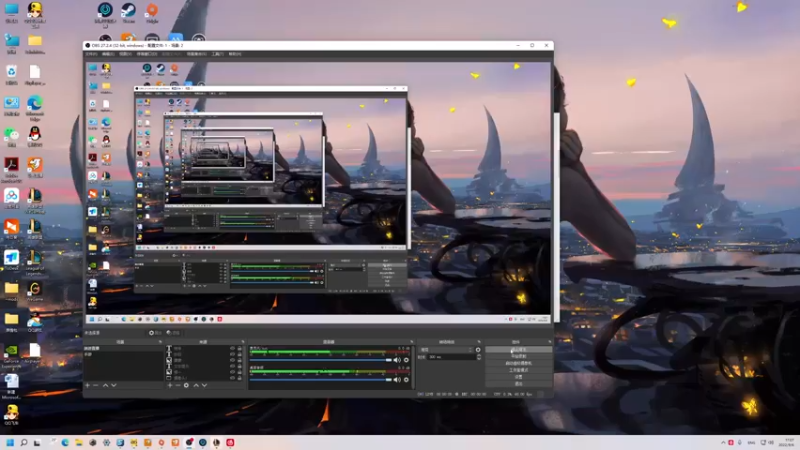This screenshot has height=450, width=800.
Task: Remove selected source using the minus icon
Action: (178, 385)
